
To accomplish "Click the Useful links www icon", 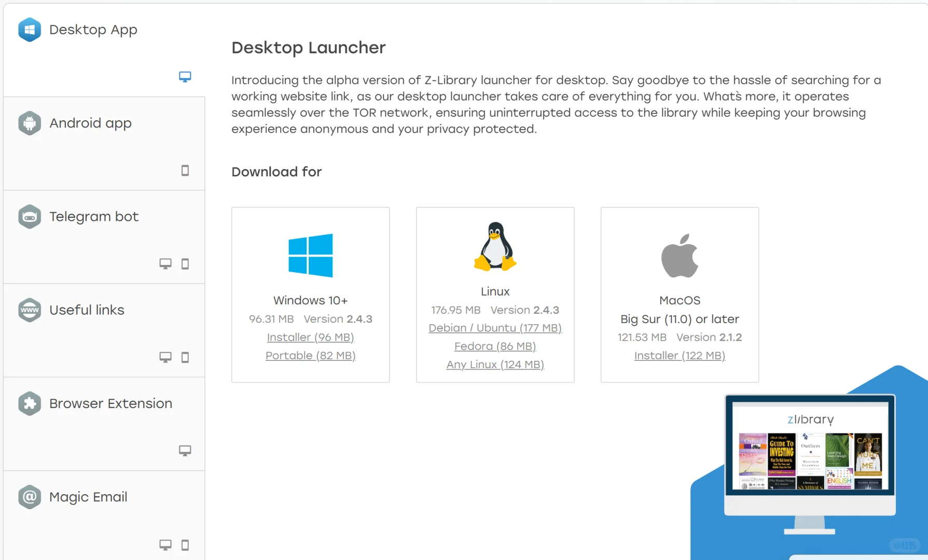I will pyautogui.click(x=30, y=310).
